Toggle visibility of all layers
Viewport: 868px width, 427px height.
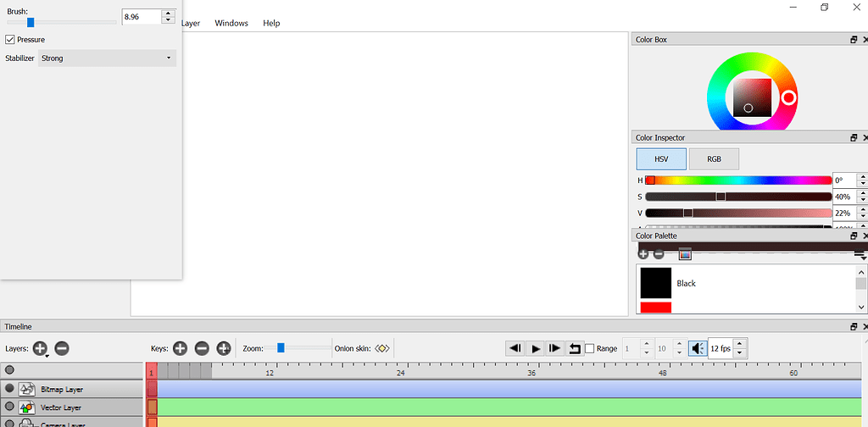click(9, 370)
